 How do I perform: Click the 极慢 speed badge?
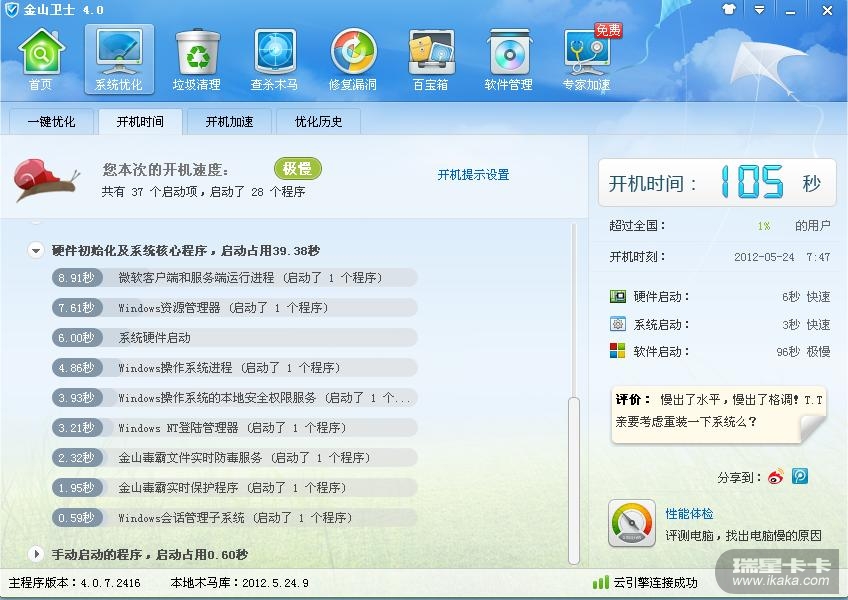[297, 169]
